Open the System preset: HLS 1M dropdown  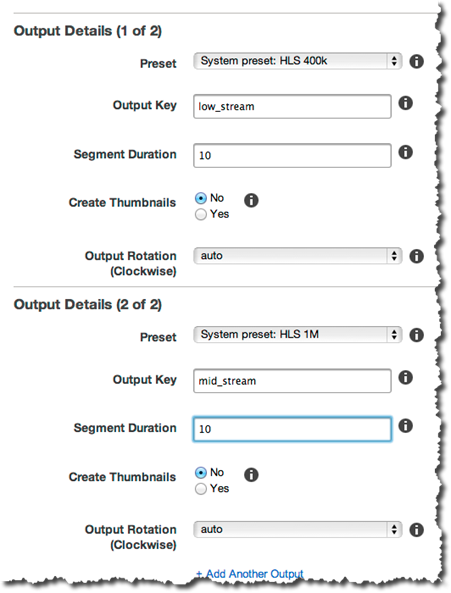(x=297, y=335)
